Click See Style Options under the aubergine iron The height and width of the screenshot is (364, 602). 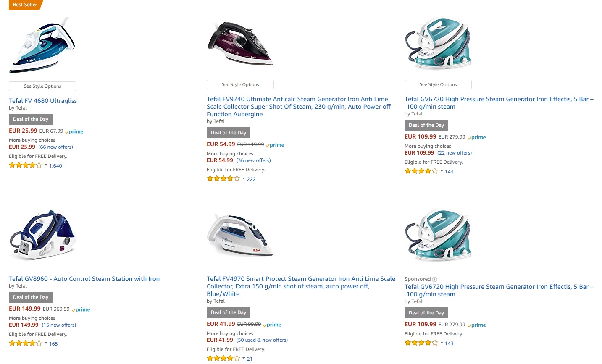[x=240, y=84]
